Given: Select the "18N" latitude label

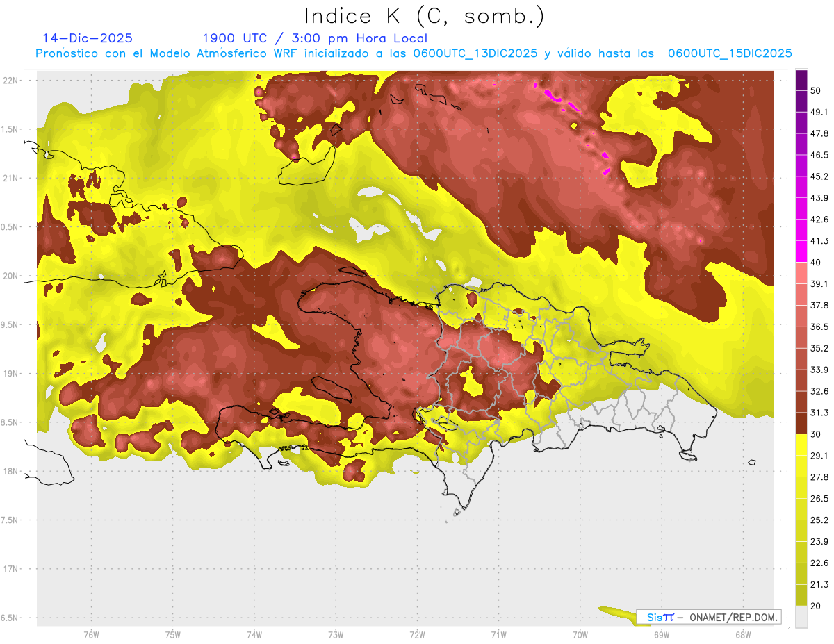Looking at the screenshot, I should pos(12,471).
